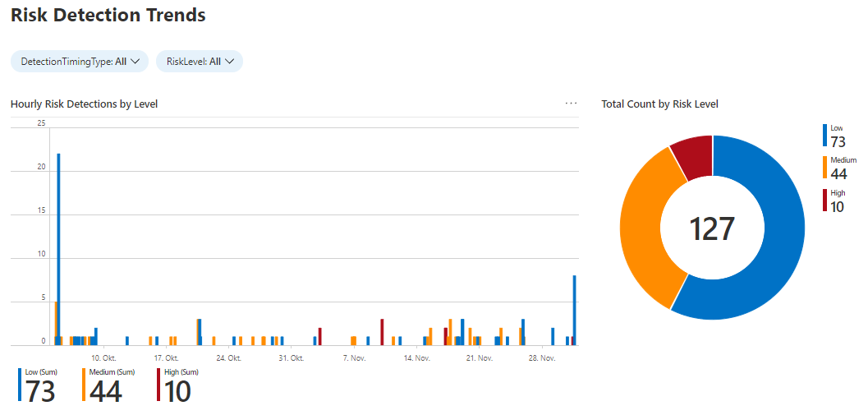This screenshot has height=415, width=868.
Task: Click the '7. Nov.' axis label
Action: (x=354, y=358)
